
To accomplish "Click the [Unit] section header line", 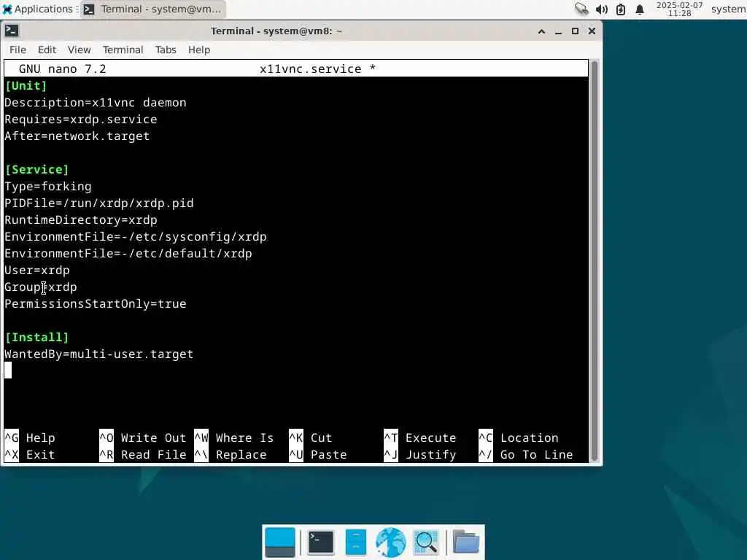I will coord(26,86).
